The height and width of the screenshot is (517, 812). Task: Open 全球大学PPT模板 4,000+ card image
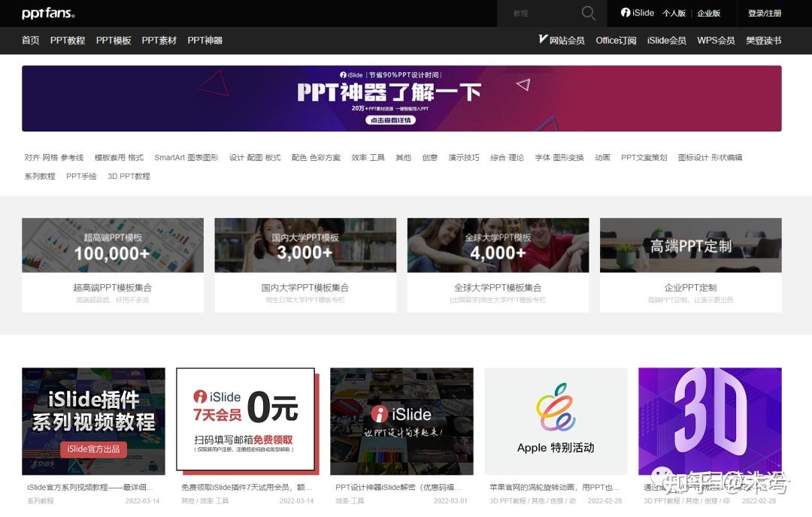[498, 245]
